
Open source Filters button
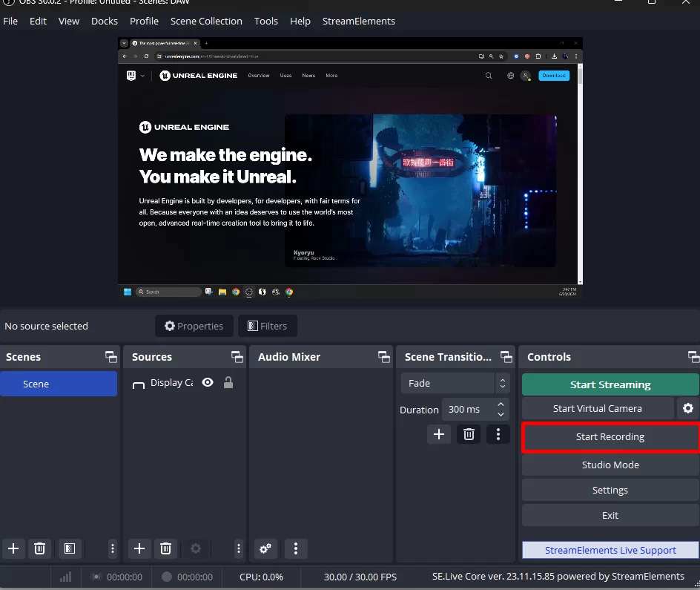pyautogui.click(x=268, y=326)
